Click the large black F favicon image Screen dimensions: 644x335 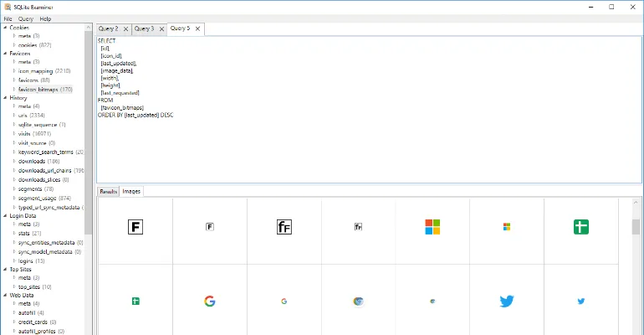coord(135,227)
